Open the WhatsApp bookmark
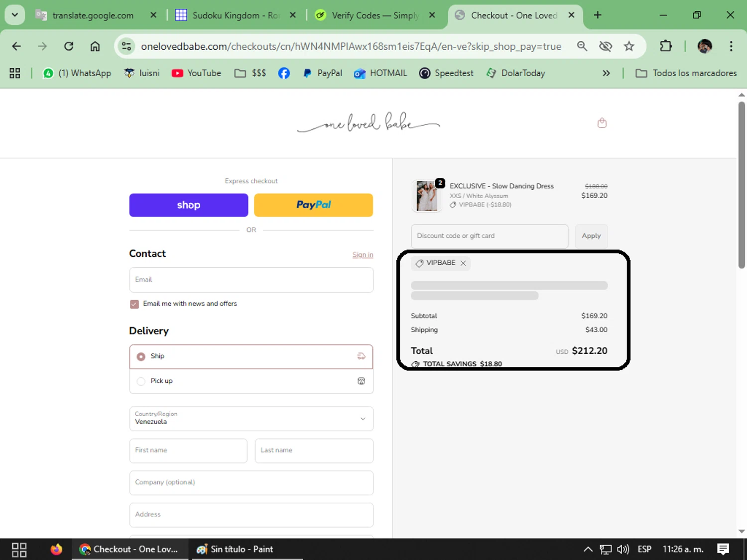 77,73
